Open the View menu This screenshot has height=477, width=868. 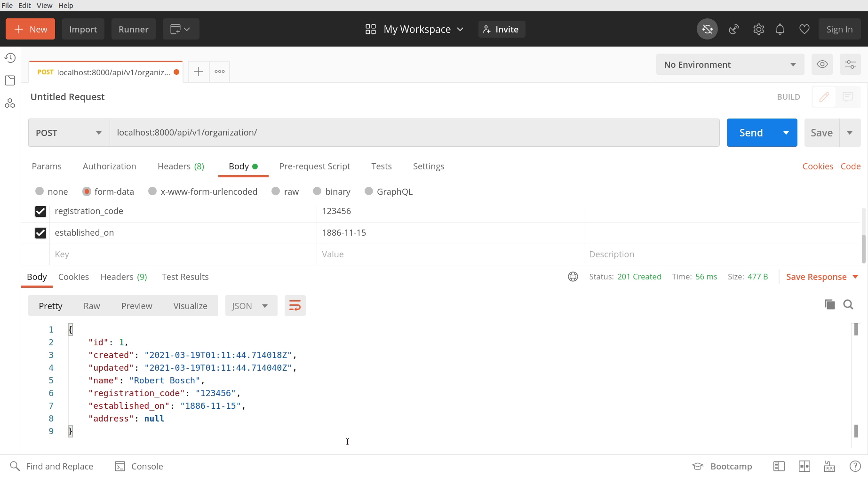click(x=44, y=5)
